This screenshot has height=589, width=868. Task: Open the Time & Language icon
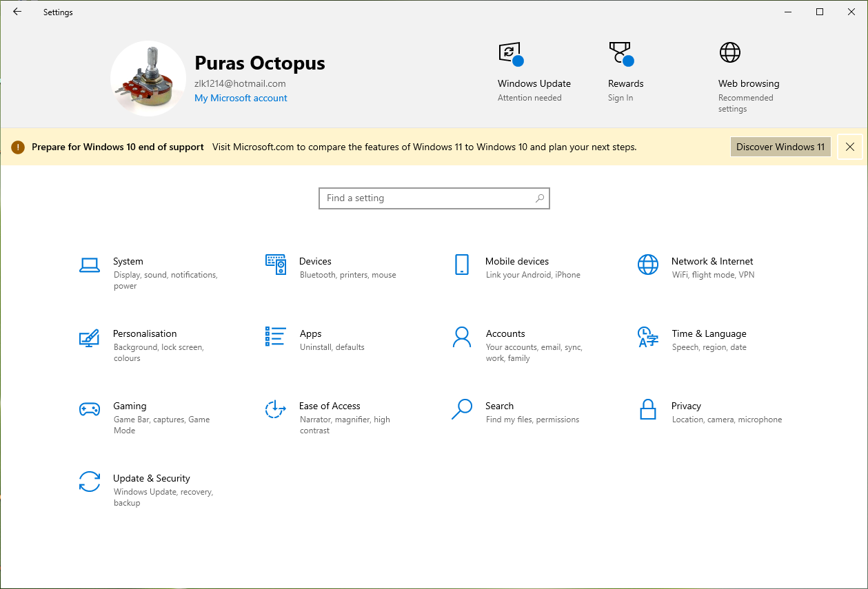(x=648, y=337)
